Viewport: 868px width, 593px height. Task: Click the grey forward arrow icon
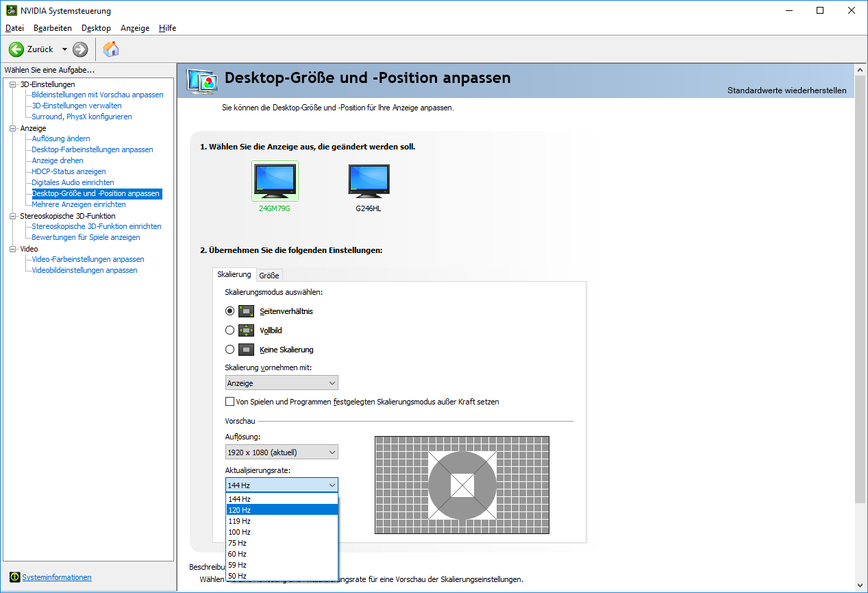[x=80, y=49]
